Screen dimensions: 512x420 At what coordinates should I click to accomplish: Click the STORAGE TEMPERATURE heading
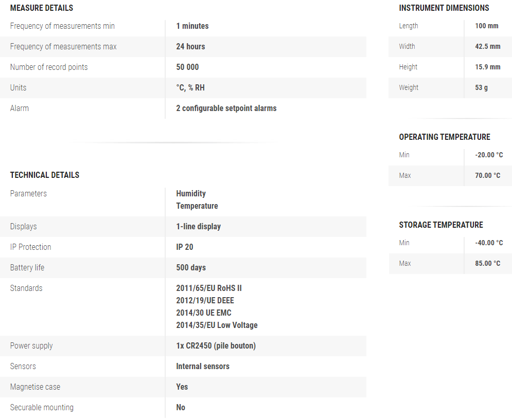(441, 225)
